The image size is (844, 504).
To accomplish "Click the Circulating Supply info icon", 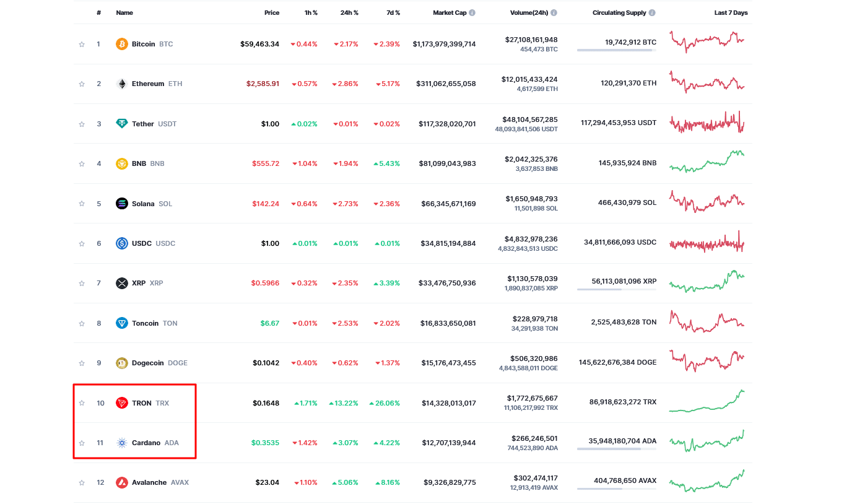I will point(652,13).
